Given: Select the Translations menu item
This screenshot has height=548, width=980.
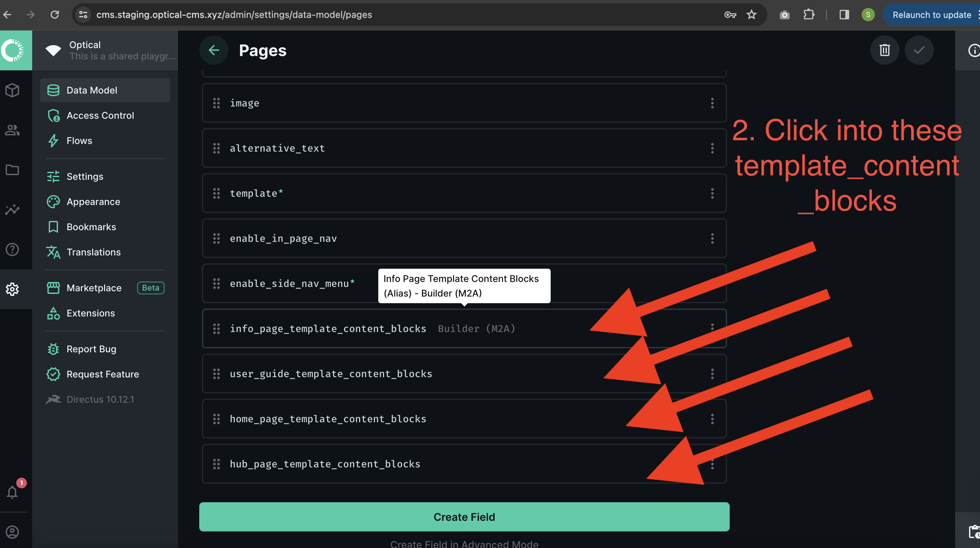Looking at the screenshot, I should [93, 252].
